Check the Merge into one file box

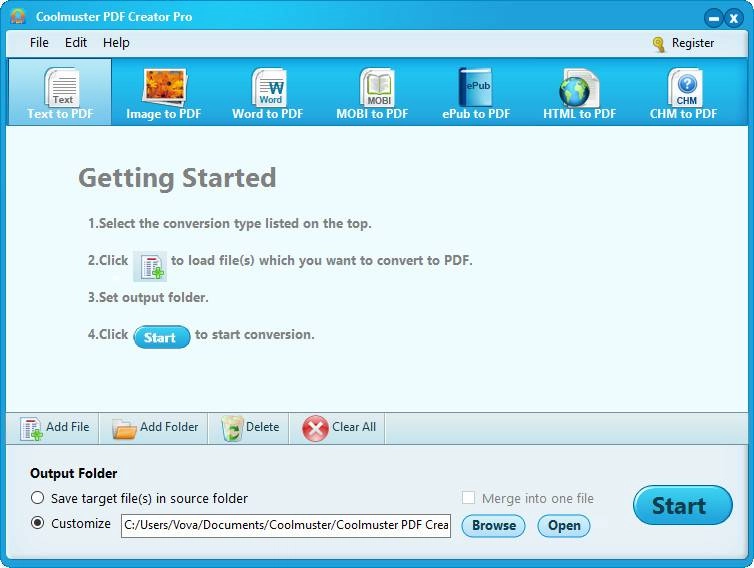tap(468, 498)
